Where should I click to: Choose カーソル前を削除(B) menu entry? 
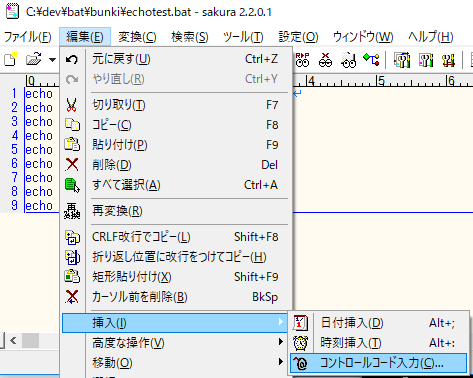coord(175,297)
